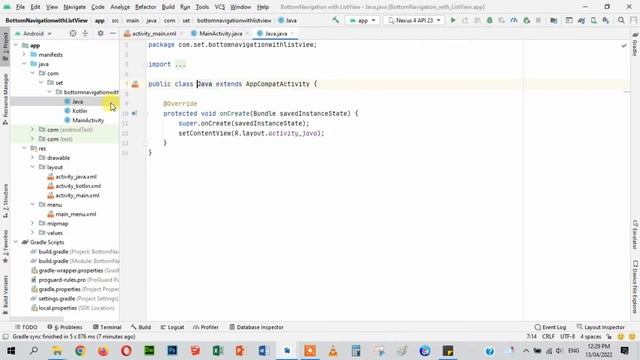This screenshot has height=360, width=640.
Task: Open Build Variants side panel
Action: (5, 295)
